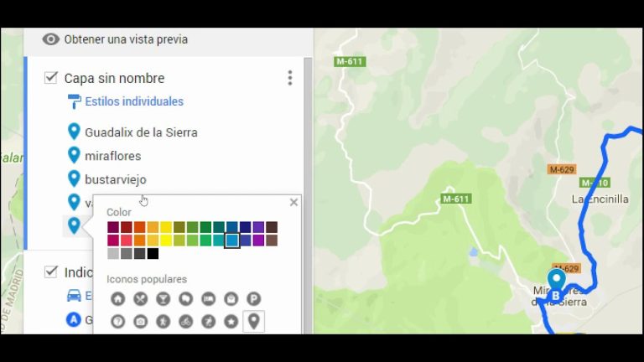Select the hiking walker icon

click(163, 322)
